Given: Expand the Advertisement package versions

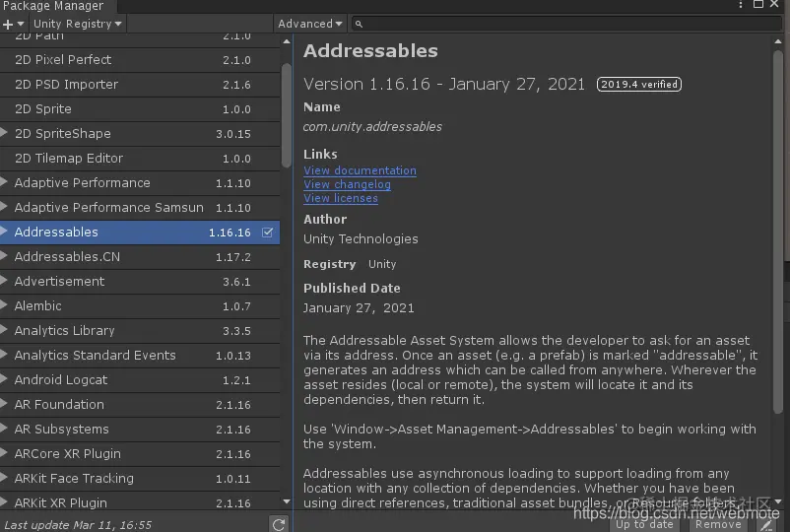Looking at the screenshot, I should (x=4, y=281).
